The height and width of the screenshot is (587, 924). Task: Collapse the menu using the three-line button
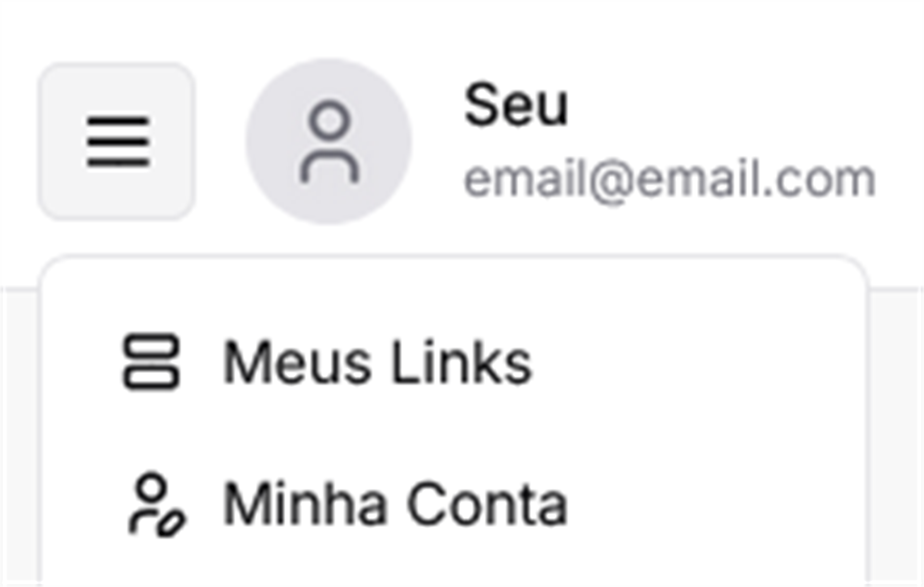pos(117,142)
